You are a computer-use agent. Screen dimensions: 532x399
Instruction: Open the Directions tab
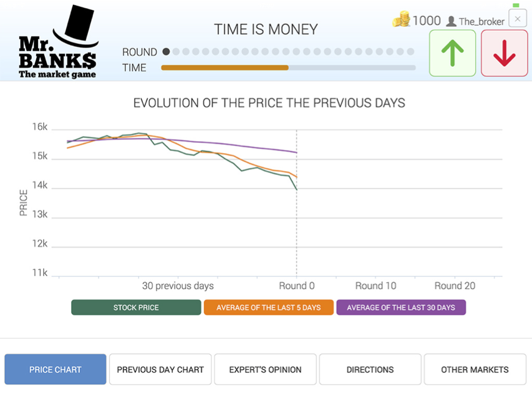click(x=370, y=370)
